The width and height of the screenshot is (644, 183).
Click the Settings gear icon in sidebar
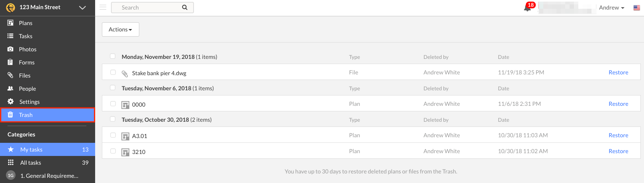[x=10, y=101]
